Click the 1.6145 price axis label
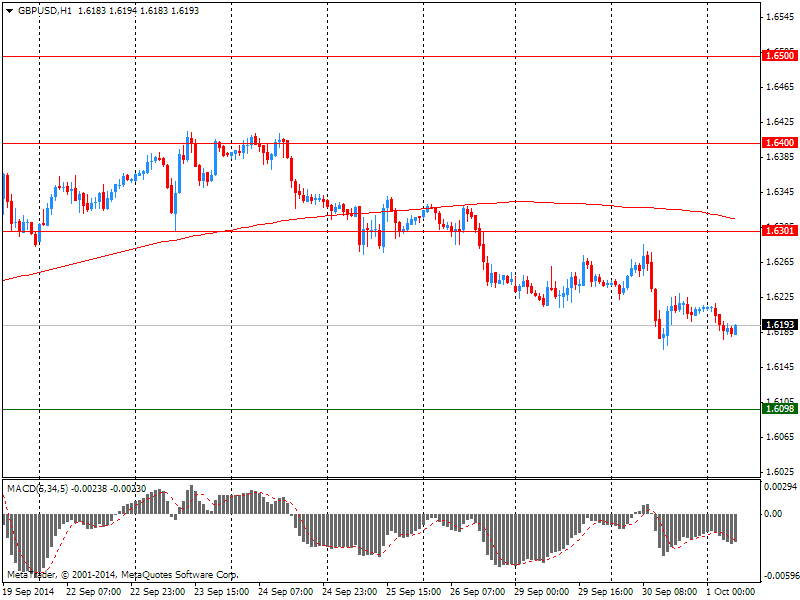The image size is (800, 600). point(780,367)
